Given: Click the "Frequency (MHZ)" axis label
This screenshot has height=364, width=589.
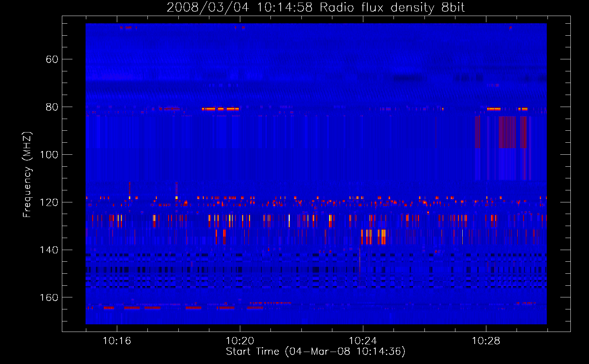Looking at the screenshot, I should click(x=27, y=175).
